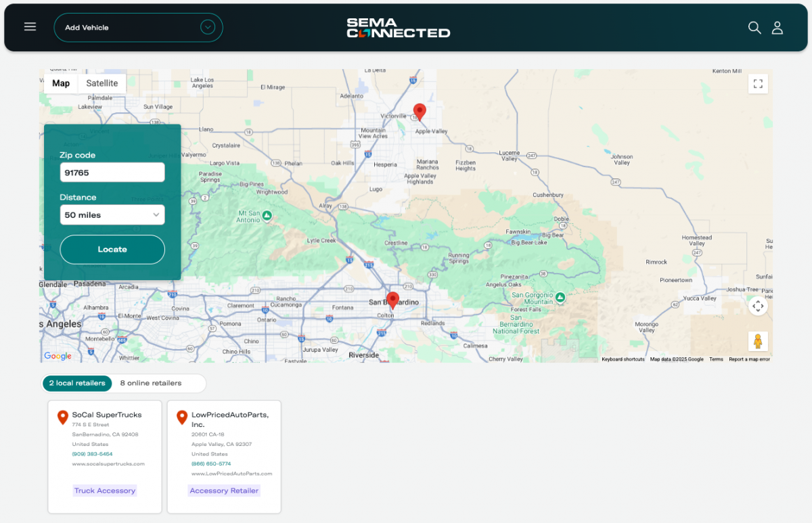
Task: Switch to 8 online retailers tab
Action: 151,383
